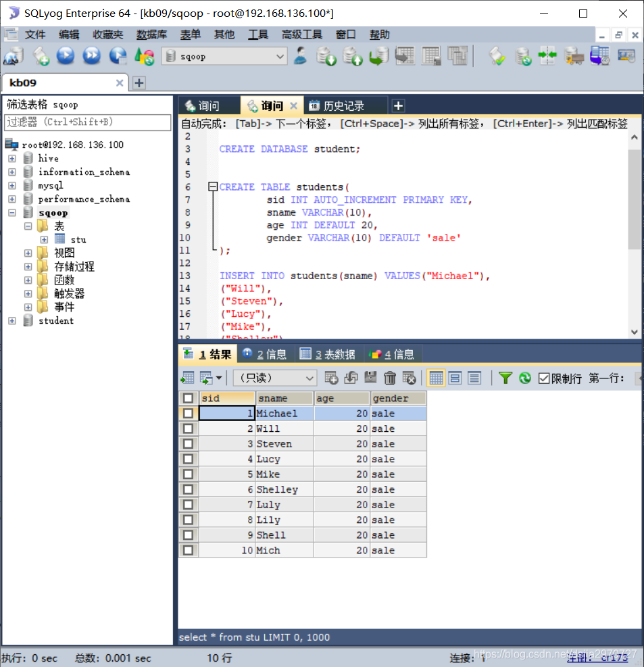
Task: Open the 高级工具 menu
Action: coord(301,34)
